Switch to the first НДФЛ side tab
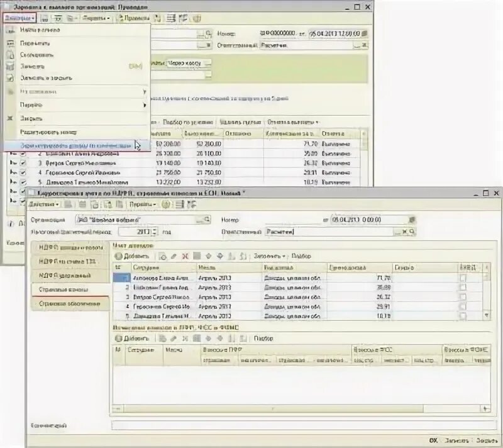The height and width of the screenshot is (448, 503). (70, 247)
